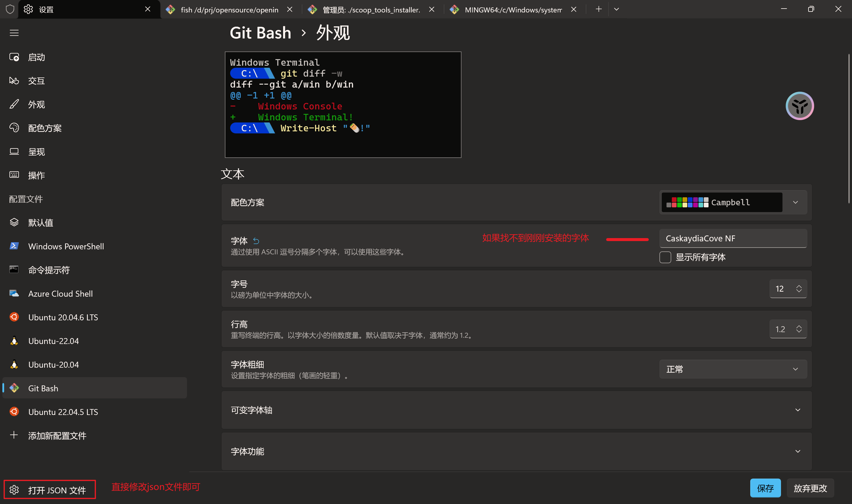Viewport: 852px width, 504px height.
Task: Click the CaskaydiaCove NF font input field
Action: coord(733,238)
